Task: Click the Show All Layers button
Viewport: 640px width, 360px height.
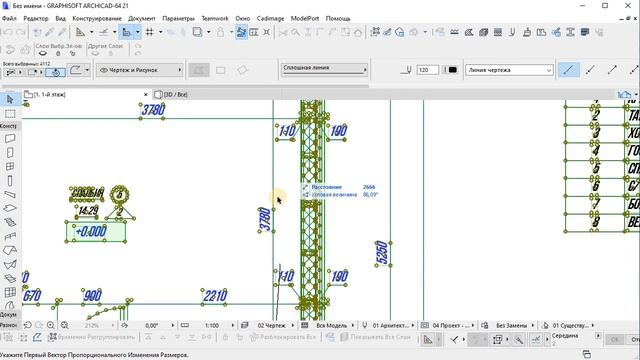Action: (x=375, y=337)
